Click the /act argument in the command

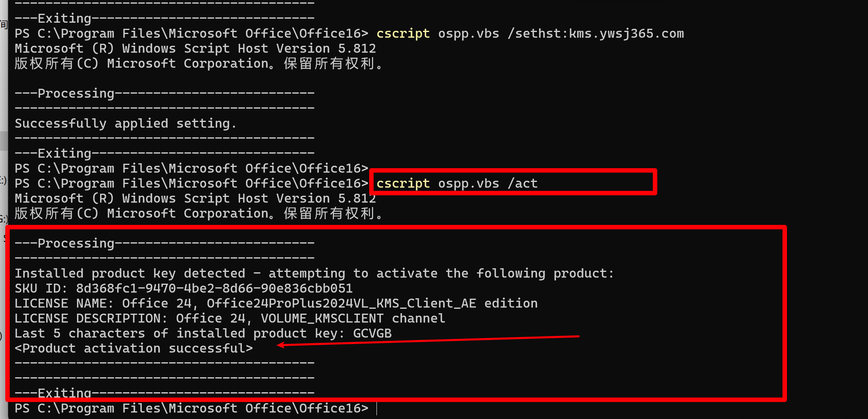pos(523,184)
